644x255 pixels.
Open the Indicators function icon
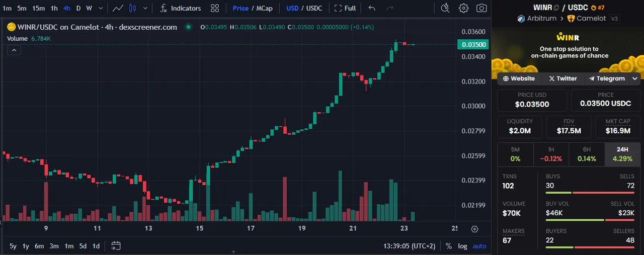click(164, 8)
